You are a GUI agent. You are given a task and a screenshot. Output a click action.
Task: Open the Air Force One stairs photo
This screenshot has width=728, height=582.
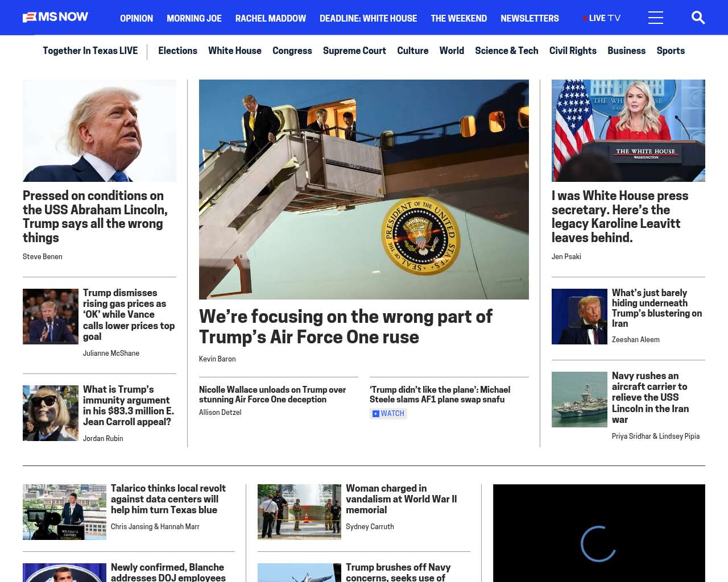pos(364,189)
